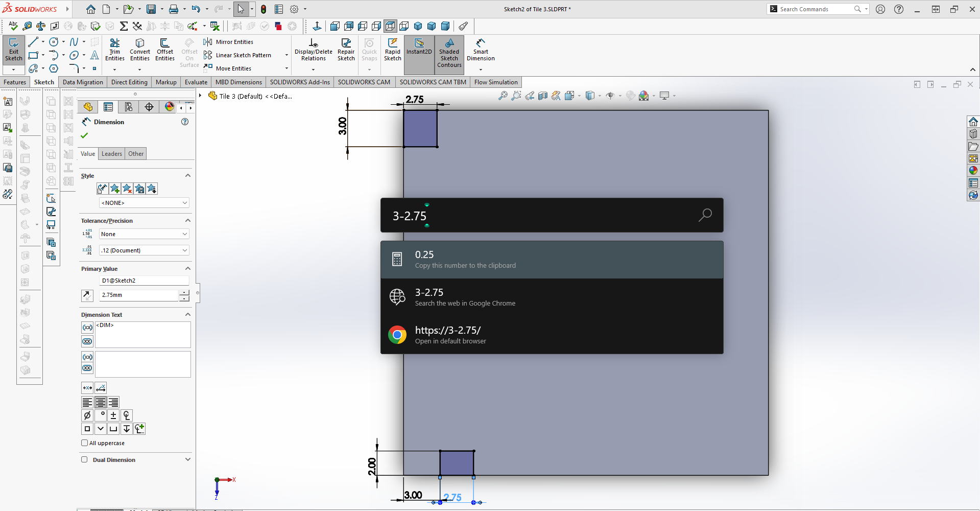Toggle Rapid Sketch mode
The width and height of the screenshot is (980, 511).
pyautogui.click(x=393, y=50)
